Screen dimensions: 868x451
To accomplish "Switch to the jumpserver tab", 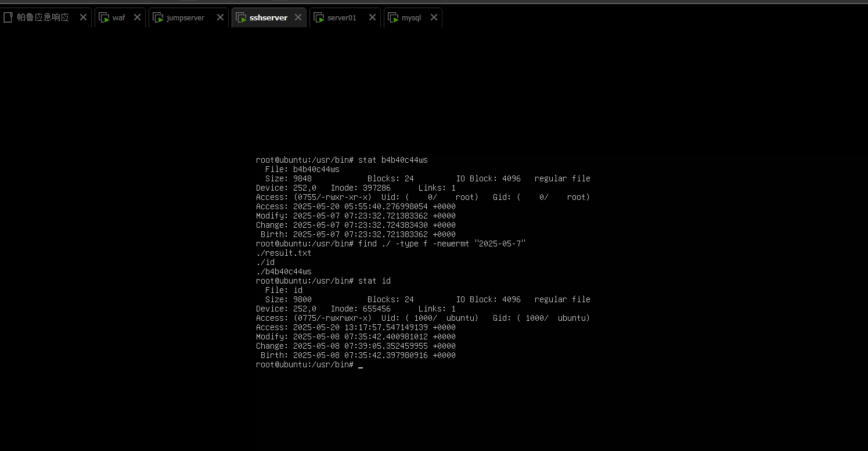I will (x=185, y=18).
